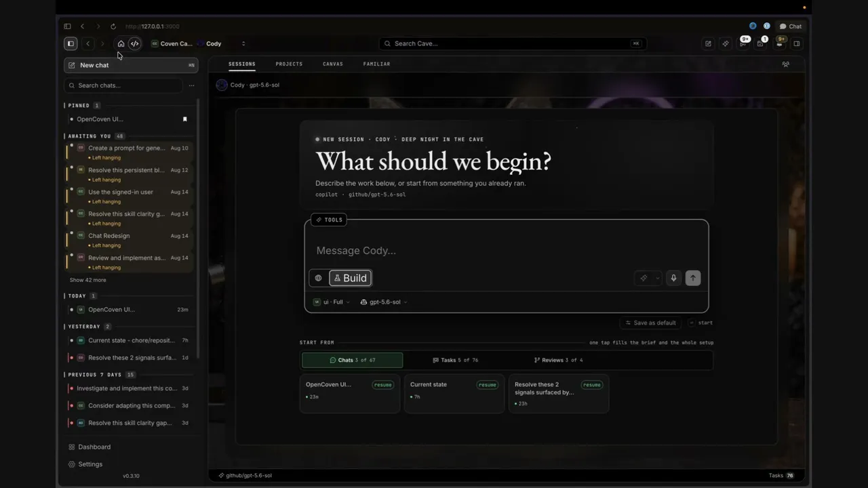Viewport: 868px width, 488px height.
Task: Switch to the Familiar tab
Action: click(376, 64)
